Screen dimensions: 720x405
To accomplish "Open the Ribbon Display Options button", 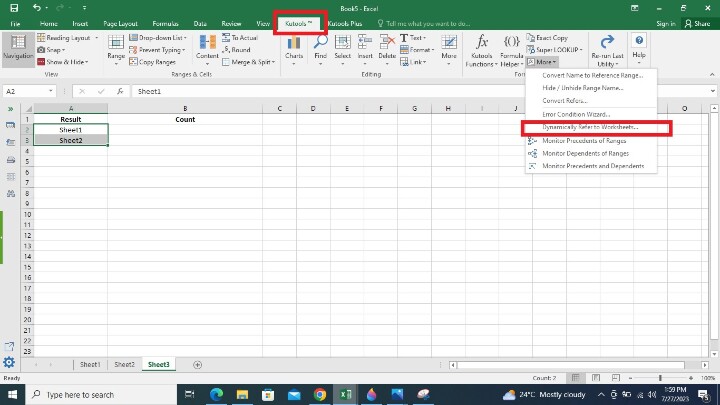I will click(635, 8).
